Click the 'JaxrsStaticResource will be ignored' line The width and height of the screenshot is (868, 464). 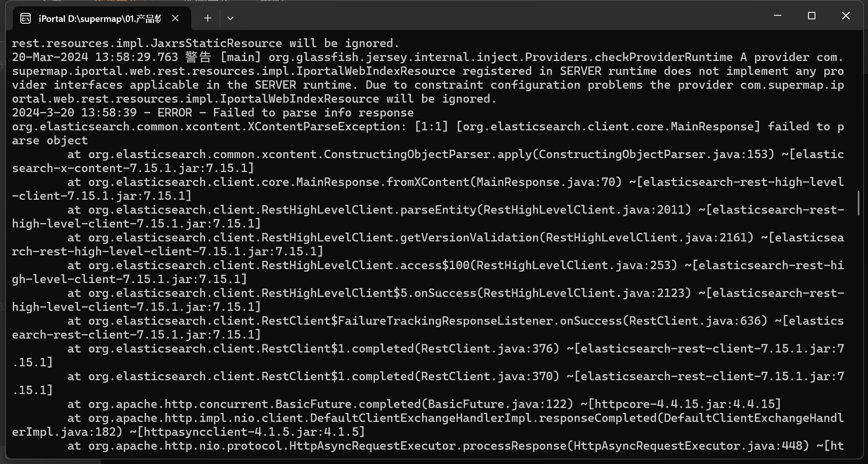pyautogui.click(x=206, y=43)
